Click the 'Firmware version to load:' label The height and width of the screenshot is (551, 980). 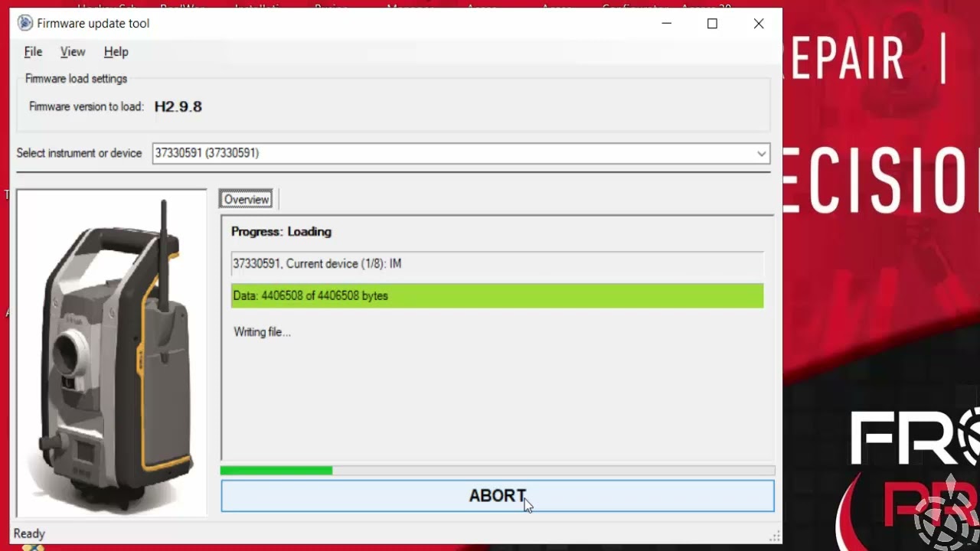point(87,107)
